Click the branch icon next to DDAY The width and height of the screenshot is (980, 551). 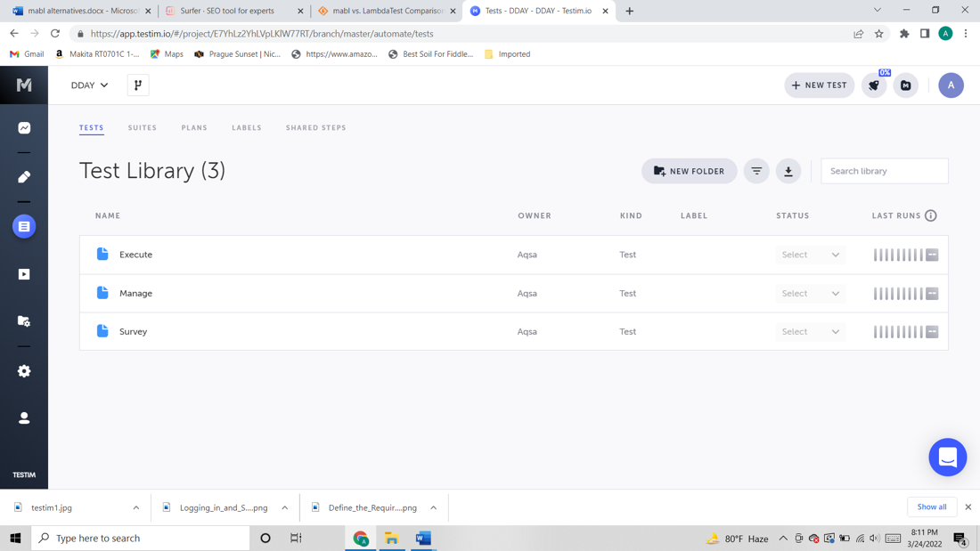point(138,85)
